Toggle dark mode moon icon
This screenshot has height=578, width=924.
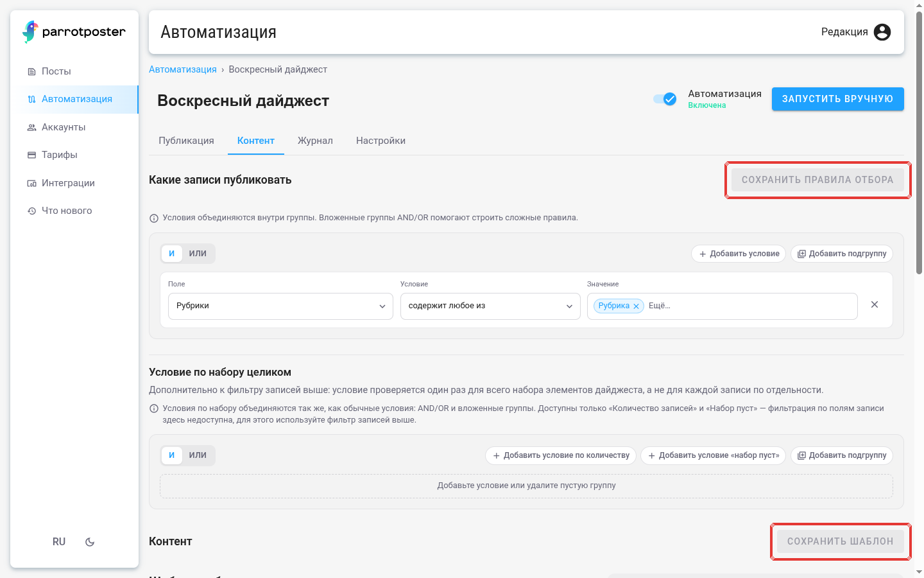tap(90, 542)
